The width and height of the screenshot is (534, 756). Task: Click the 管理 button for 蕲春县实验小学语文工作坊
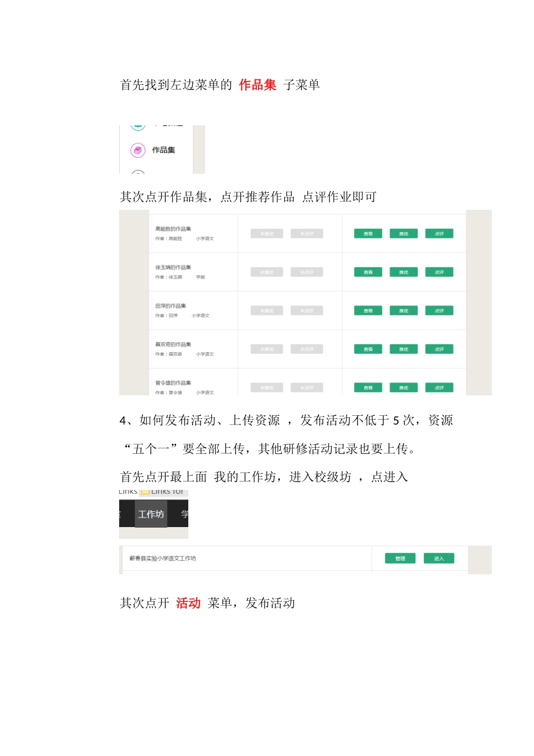point(400,559)
